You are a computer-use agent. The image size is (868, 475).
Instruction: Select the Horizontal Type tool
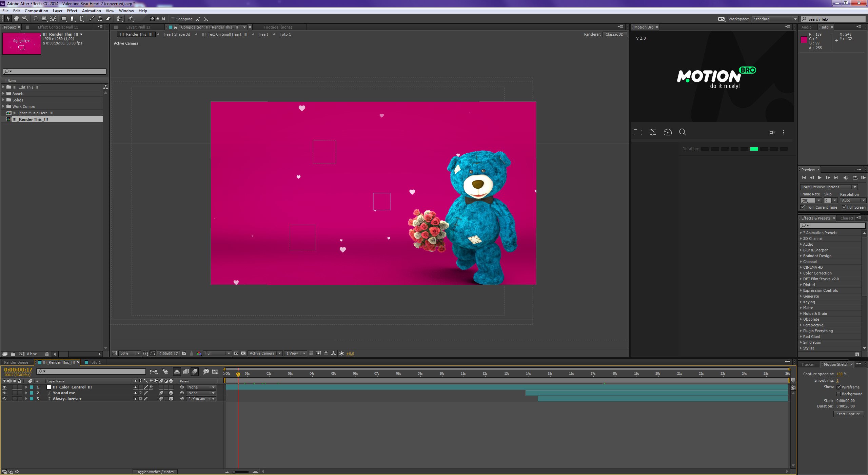(81, 19)
